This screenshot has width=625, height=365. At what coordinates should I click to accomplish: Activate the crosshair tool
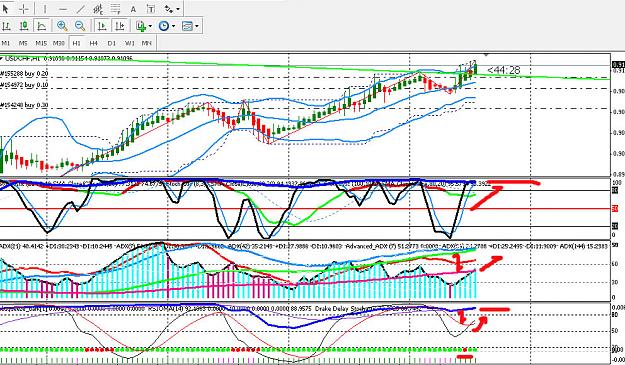(x=24, y=8)
